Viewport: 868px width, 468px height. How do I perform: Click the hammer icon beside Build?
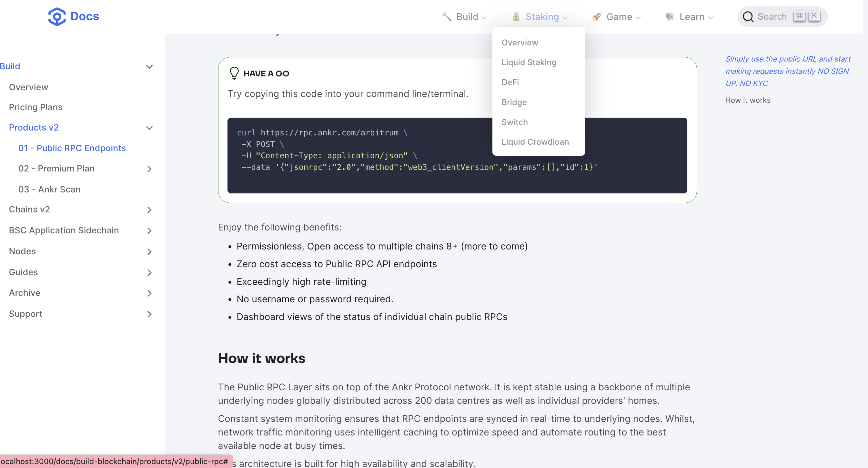(447, 16)
